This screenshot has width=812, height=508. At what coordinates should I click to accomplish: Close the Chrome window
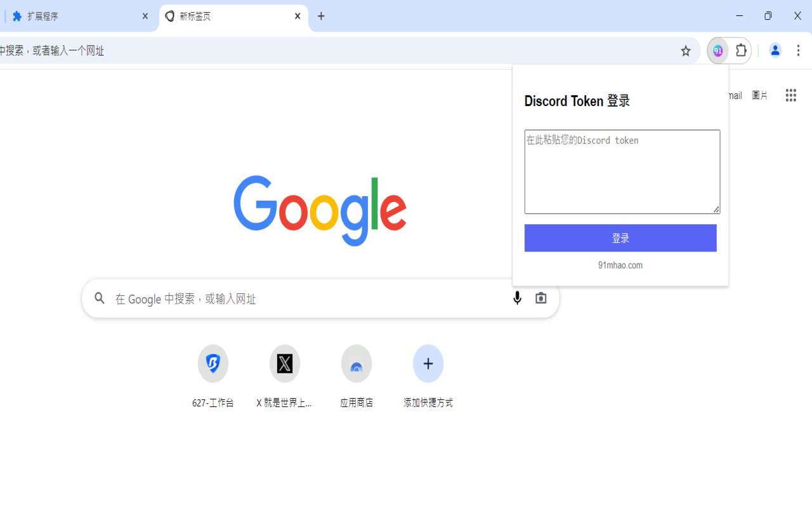797,16
